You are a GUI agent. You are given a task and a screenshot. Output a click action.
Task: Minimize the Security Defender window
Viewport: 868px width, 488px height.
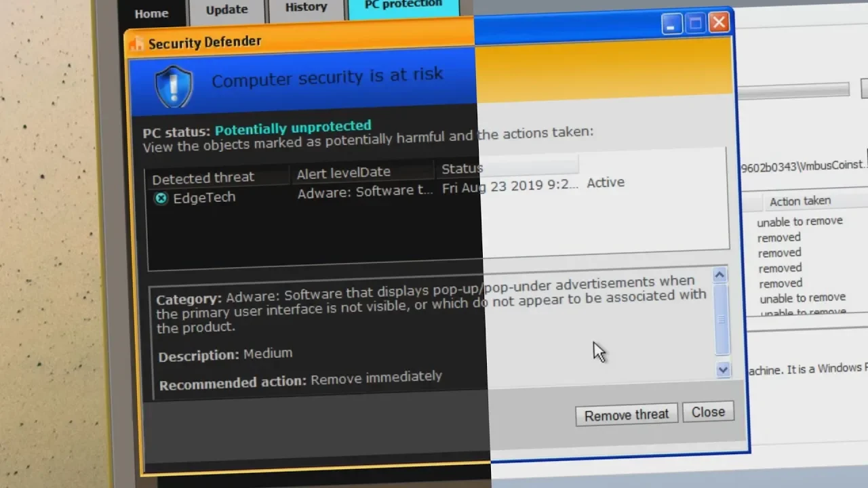[x=671, y=25]
